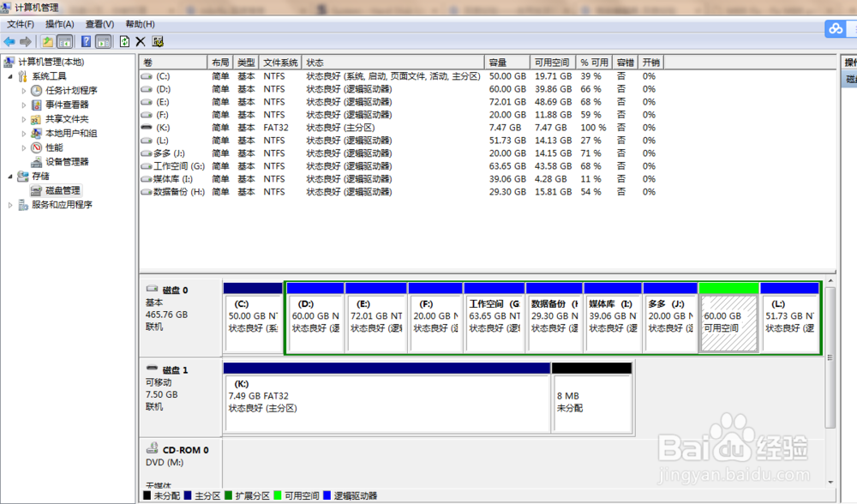Image resolution: width=857 pixels, height=504 pixels.
Task: Sort by the % 可用 column header
Action: pyautogui.click(x=594, y=63)
